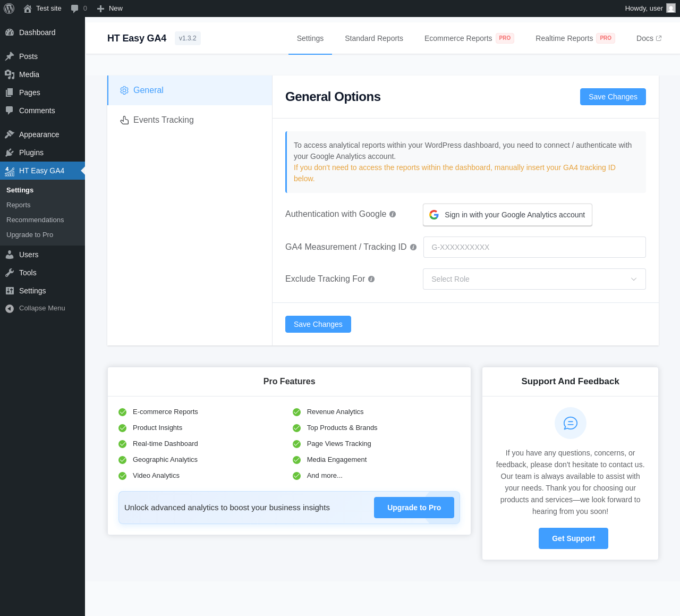Click the green check beside E-commerce Reports
Image resolution: width=680 pixels, height=616 pixels.
pyautogui.click(x=123, y=412)
